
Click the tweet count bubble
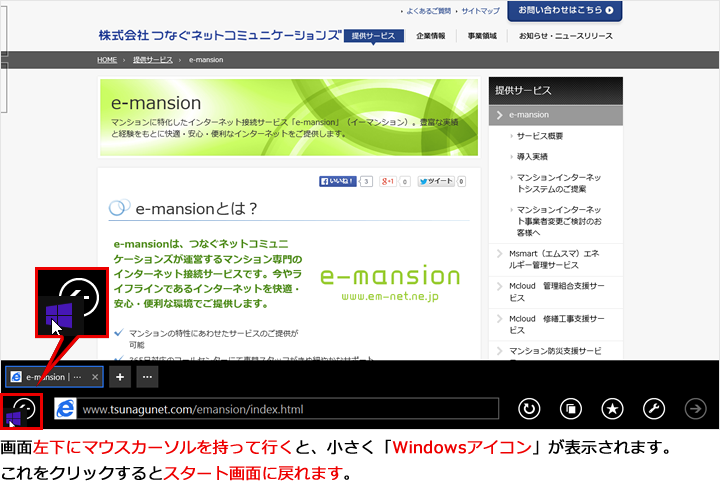click(x=461, y=181)
